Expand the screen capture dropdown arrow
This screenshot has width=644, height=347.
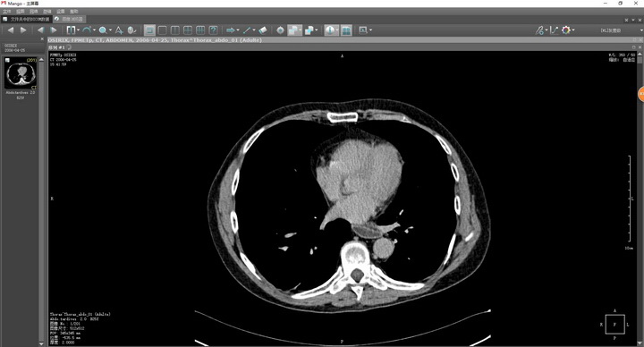coord(370,30)
